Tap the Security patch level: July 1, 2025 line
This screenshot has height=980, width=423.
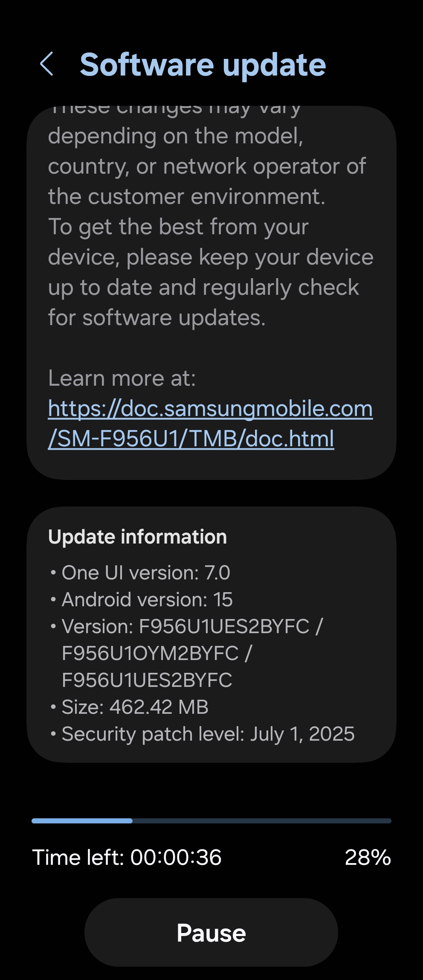202,734
